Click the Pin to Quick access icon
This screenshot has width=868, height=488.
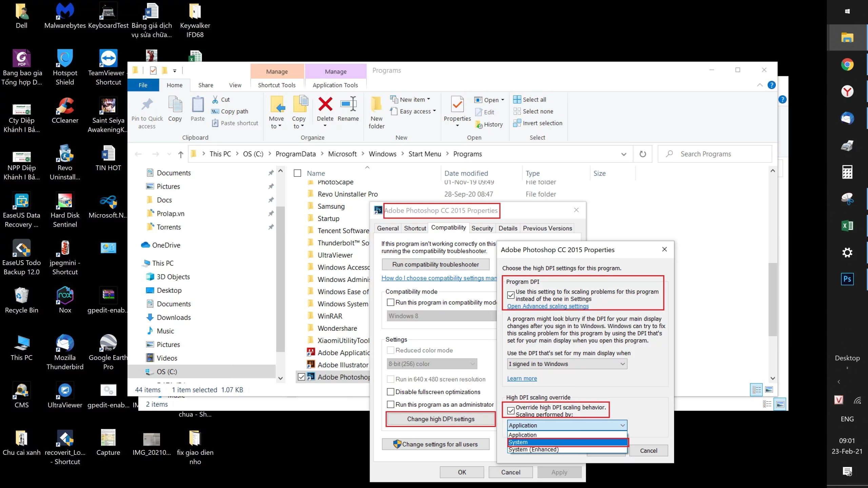[x=147, y=104]
